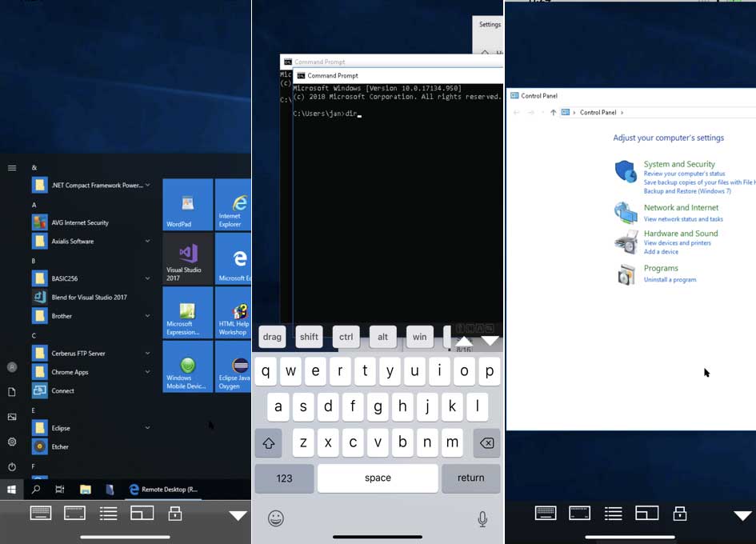
Task: Open View devices and printers link
Action: [677, 243]
